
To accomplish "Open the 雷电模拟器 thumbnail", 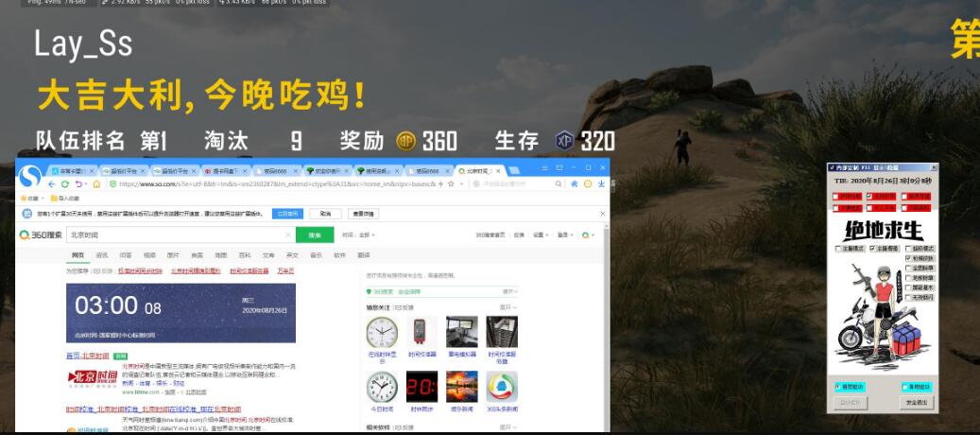I will point(462,333).
